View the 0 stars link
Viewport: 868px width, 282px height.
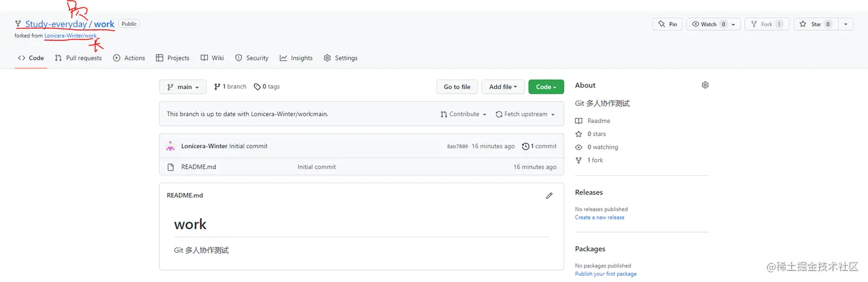coord(591,134)
